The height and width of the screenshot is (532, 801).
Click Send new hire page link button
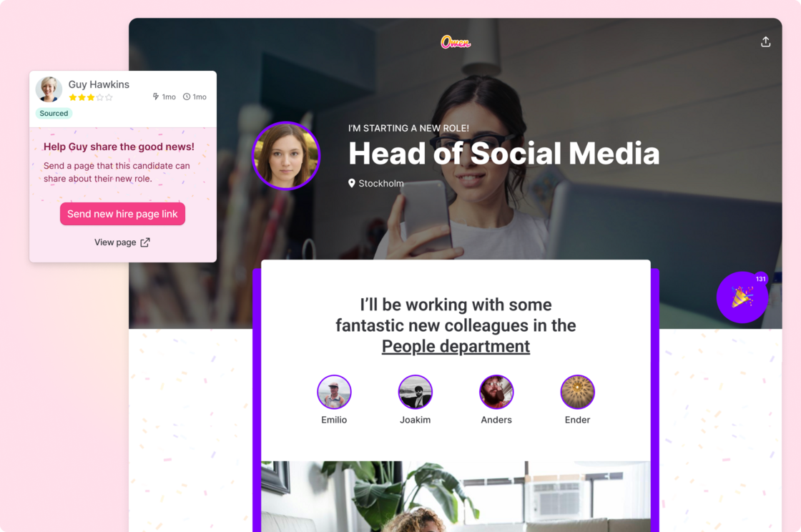(x=122, y=214)
